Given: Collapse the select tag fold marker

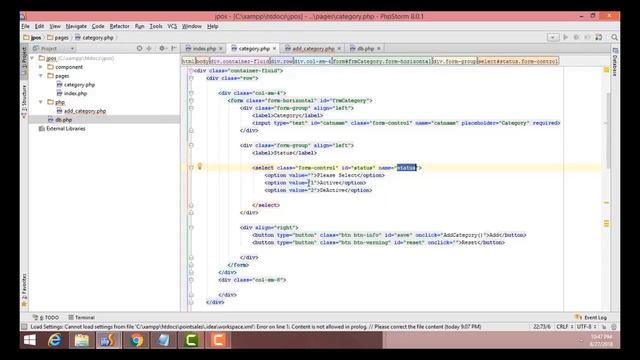Looking at the screenshot, I should [x=191, y=168].
